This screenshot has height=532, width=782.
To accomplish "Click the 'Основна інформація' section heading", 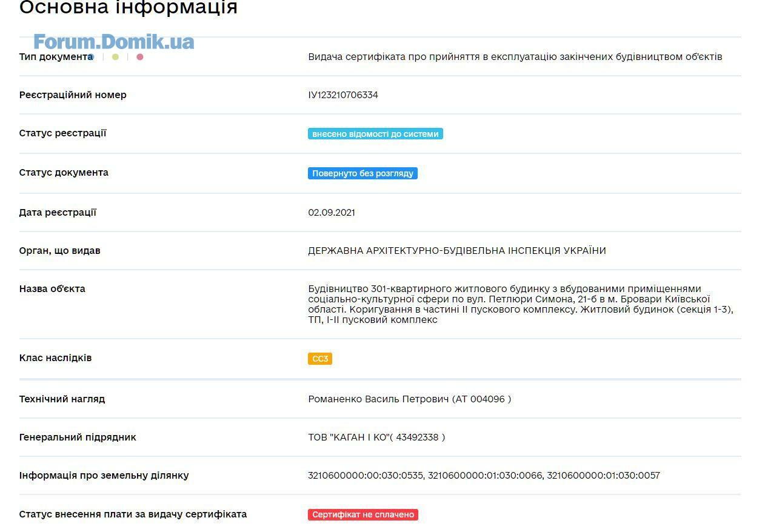I will (129, 8).
